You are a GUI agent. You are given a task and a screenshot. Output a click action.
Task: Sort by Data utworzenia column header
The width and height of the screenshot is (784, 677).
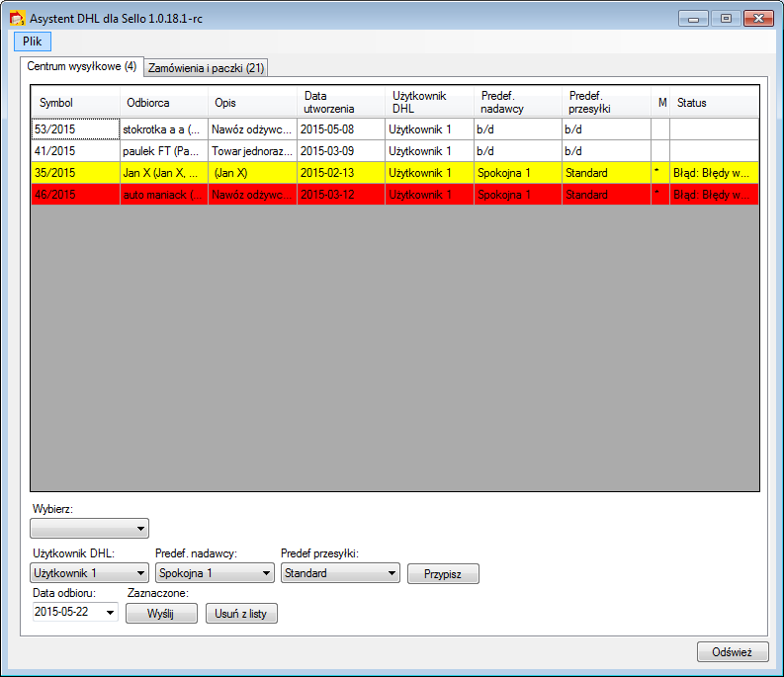[341, 103]
